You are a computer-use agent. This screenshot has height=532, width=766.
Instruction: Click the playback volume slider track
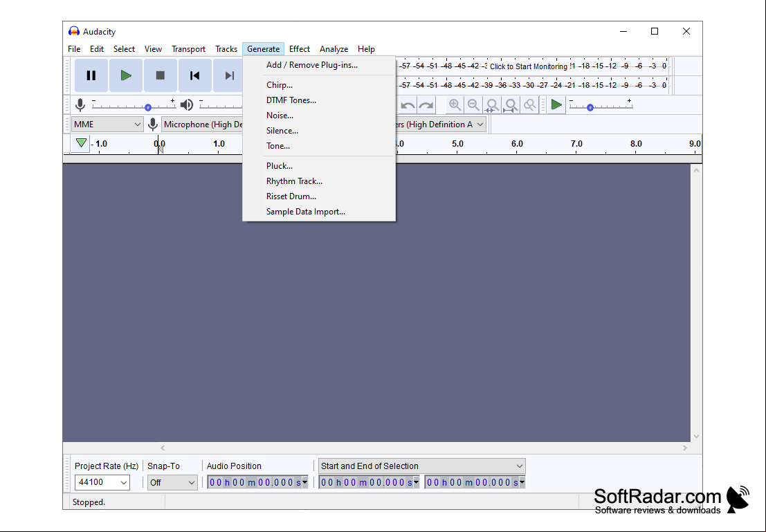pos(221,107)
